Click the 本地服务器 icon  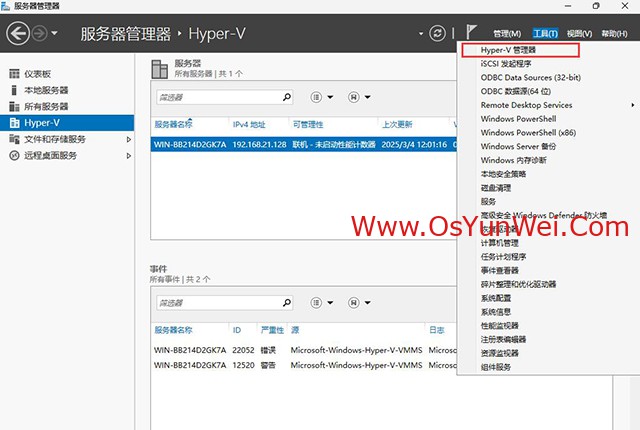point(14,90)
